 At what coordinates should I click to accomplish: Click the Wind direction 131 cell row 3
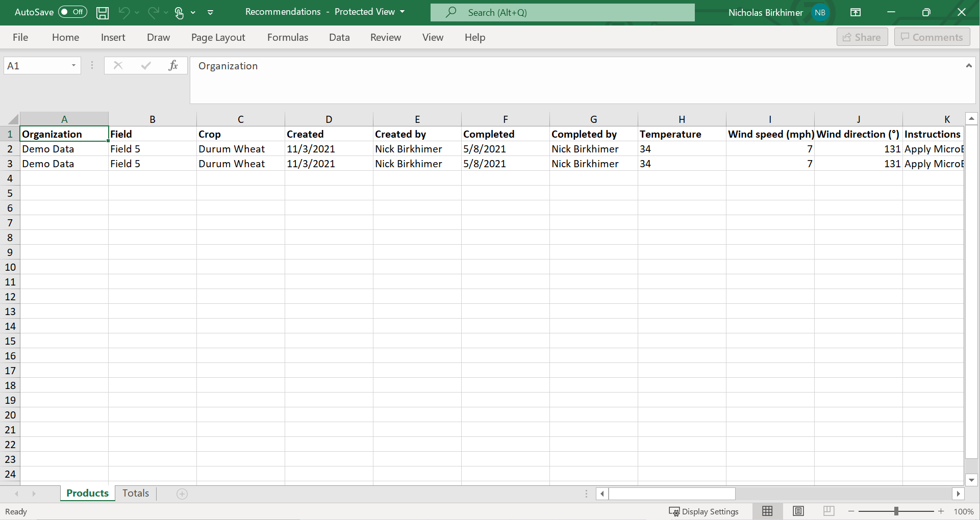tap(859, 164)
